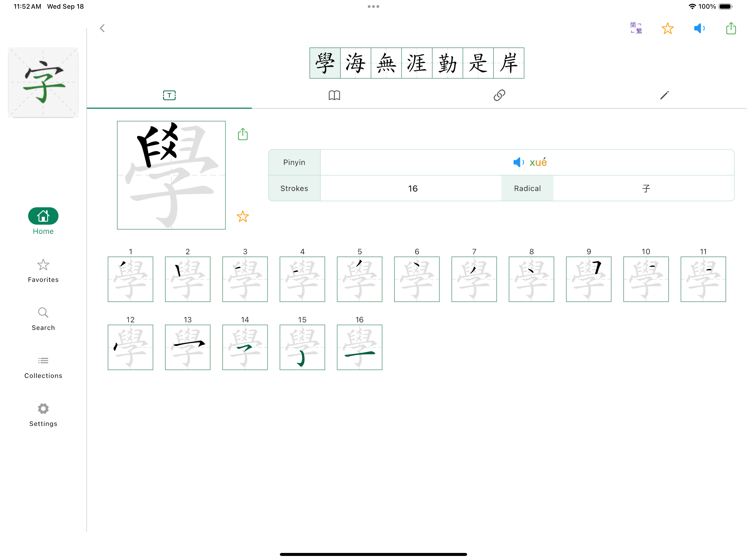The height and width of the screenshot is (560, 747).
Task: Click the Pinyin row label
Action: tap(294, 162)
